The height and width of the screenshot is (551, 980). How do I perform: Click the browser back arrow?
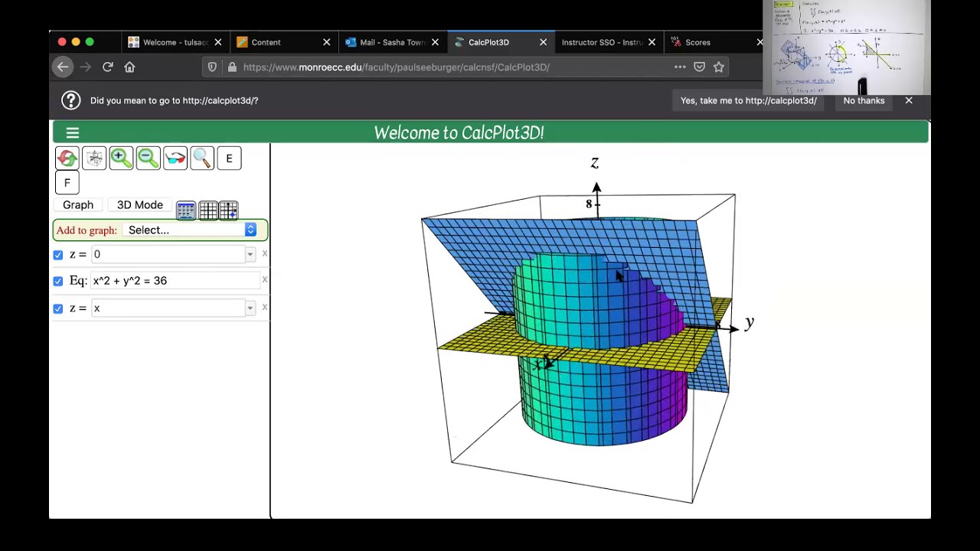click(63, 67)
